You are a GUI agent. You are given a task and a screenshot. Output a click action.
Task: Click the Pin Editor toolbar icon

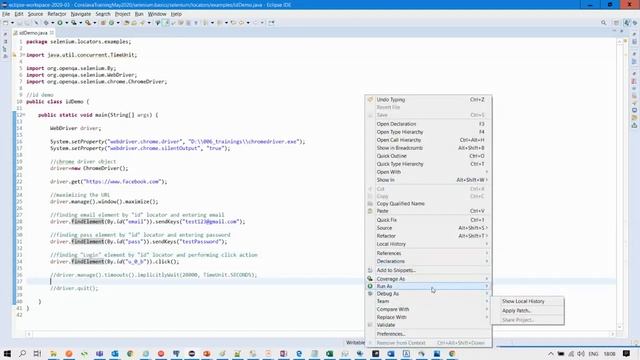271,23
